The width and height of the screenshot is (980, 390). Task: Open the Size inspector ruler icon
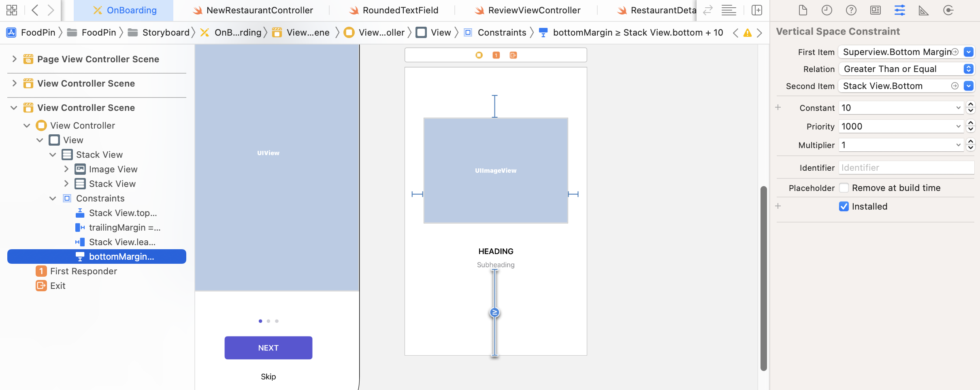pos(923,10)
